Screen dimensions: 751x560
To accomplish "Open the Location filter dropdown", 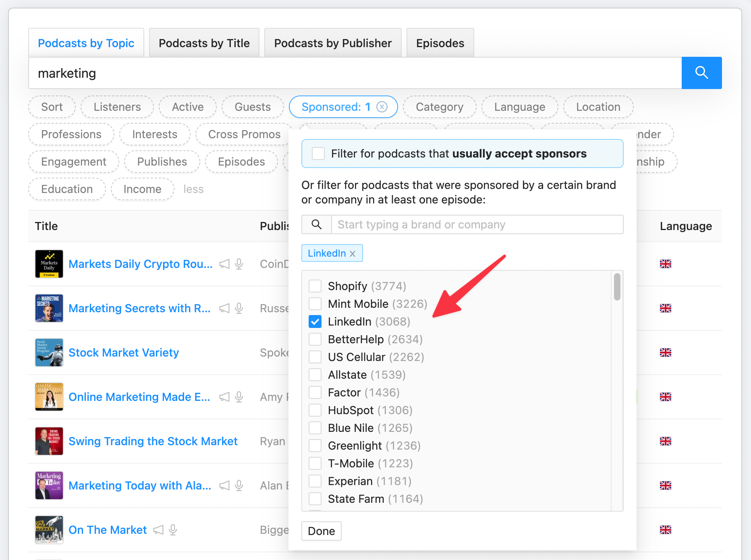I will [x=598, y=107].
